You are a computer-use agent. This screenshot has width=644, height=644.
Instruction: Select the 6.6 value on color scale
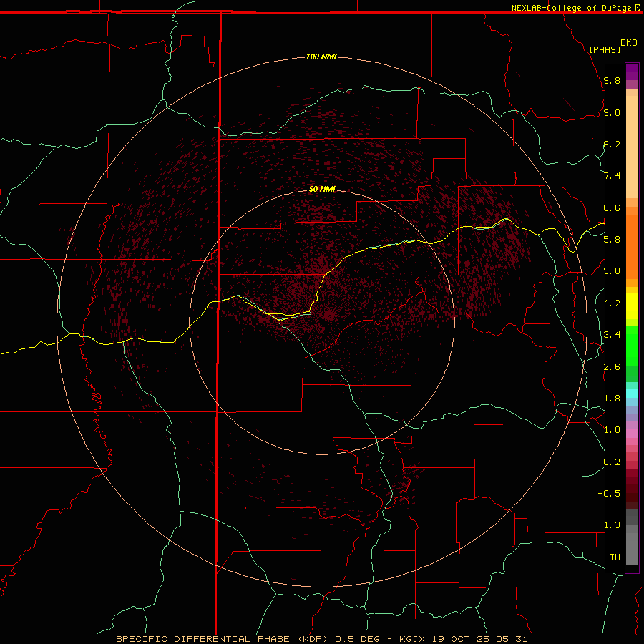point(612,208)
